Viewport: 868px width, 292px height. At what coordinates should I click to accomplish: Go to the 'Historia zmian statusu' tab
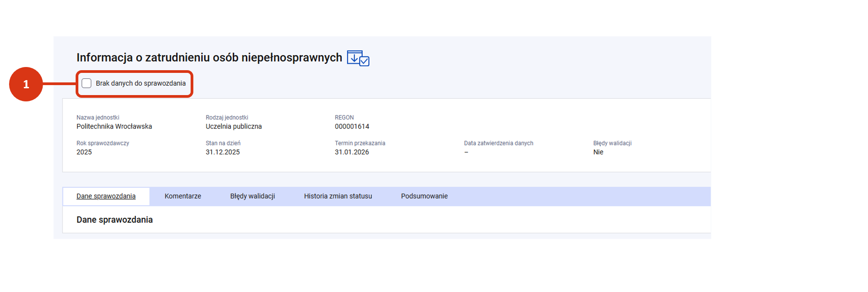pos(338,196)
